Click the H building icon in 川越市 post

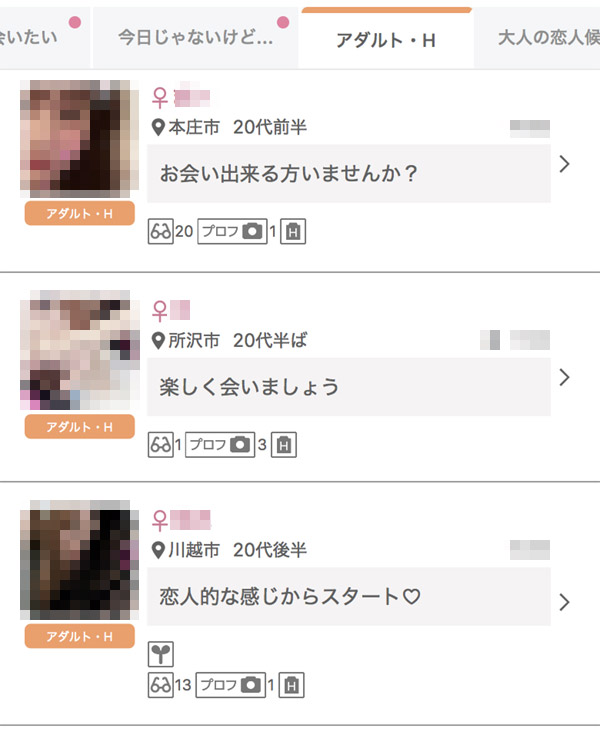(291, 685)
